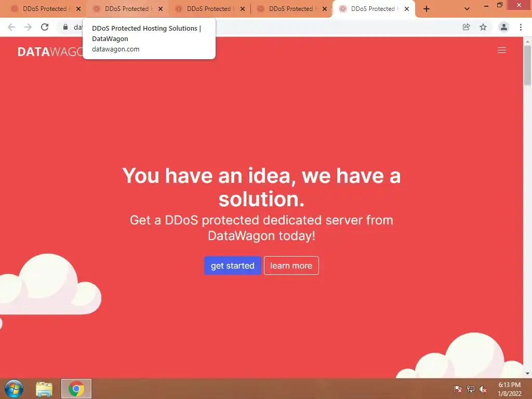Screen dimensions: 532x399
Task: Click the browser forward arrow
Action: click(28, 27)
